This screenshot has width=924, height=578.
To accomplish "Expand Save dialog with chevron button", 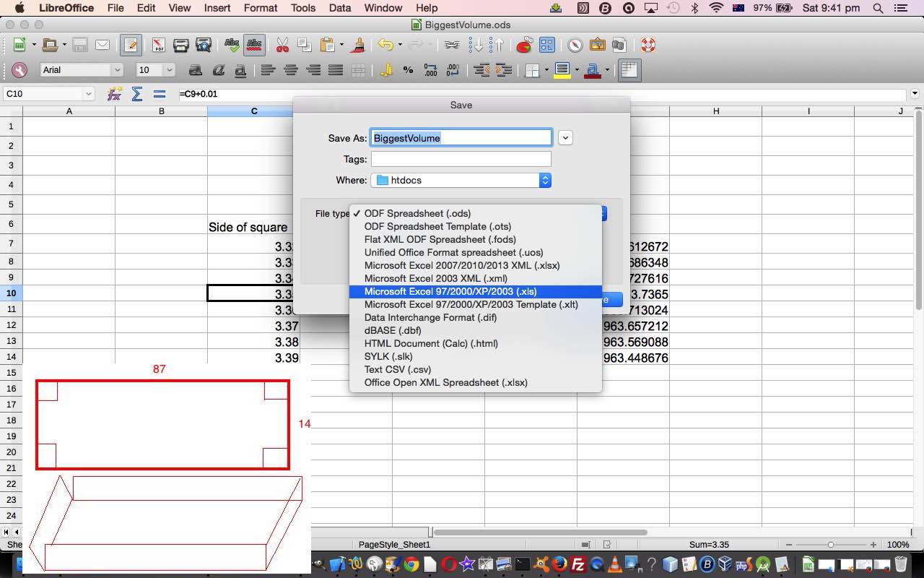I will (565, 138).
